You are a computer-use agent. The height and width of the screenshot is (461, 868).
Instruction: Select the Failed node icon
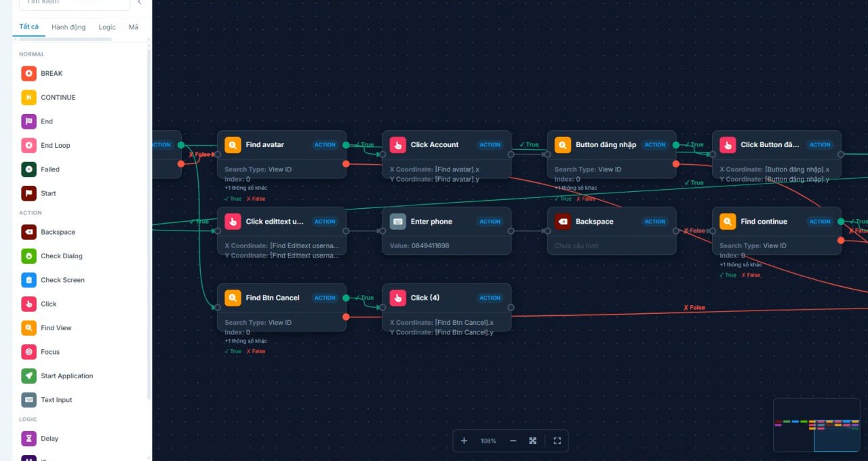pyautogui.click(x=28, y=169)
